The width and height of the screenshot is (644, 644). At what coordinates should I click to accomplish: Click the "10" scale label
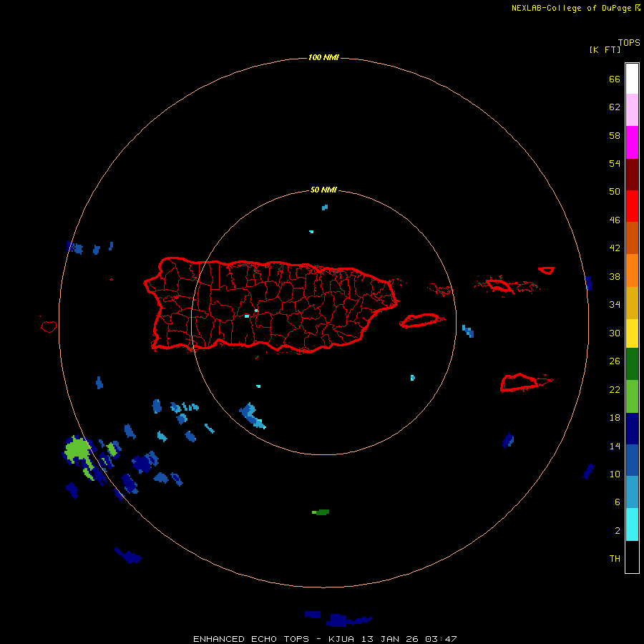click(615, 474)
